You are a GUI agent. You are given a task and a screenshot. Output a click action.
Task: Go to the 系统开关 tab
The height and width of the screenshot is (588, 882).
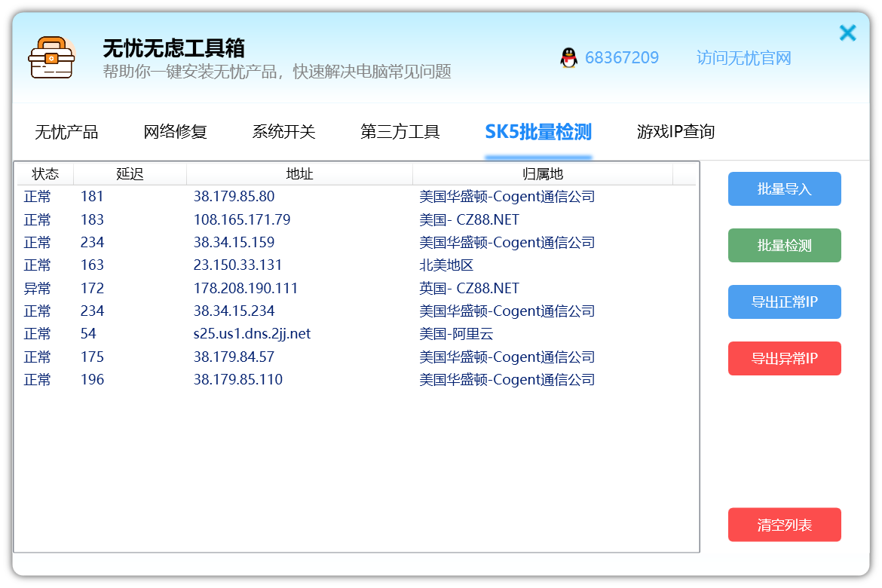tap(283, 132)
